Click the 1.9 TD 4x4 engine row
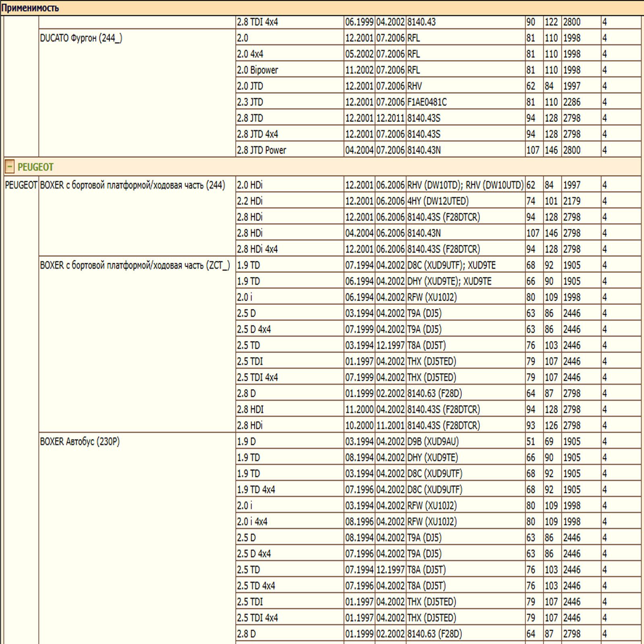 438,490
